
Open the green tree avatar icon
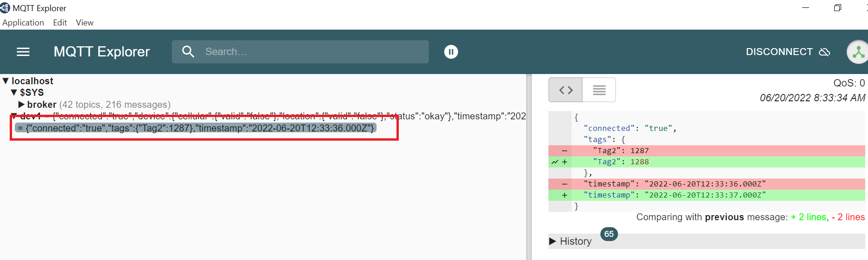pos(858,52)
